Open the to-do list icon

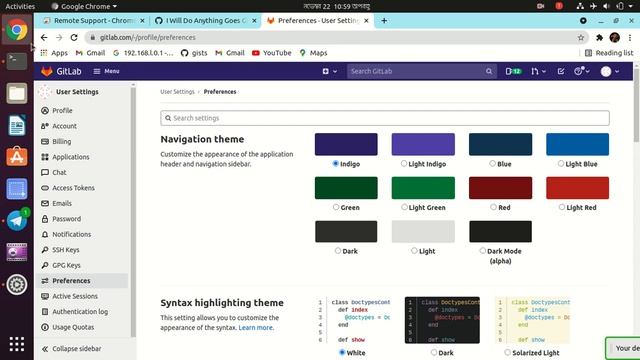point(561,71)
